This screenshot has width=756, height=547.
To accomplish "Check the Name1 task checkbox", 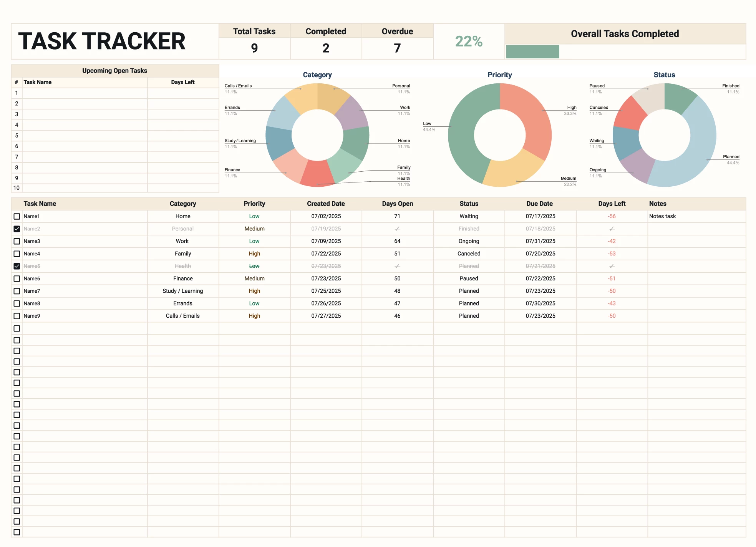I will click(17, 216).
